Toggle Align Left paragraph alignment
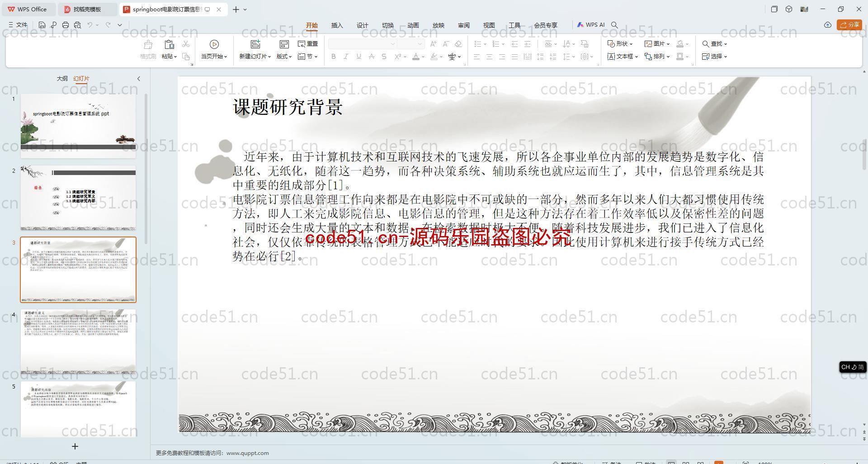The width and height of the screenshot is (868, 464). pyautogui.click(x=476, y=57)
